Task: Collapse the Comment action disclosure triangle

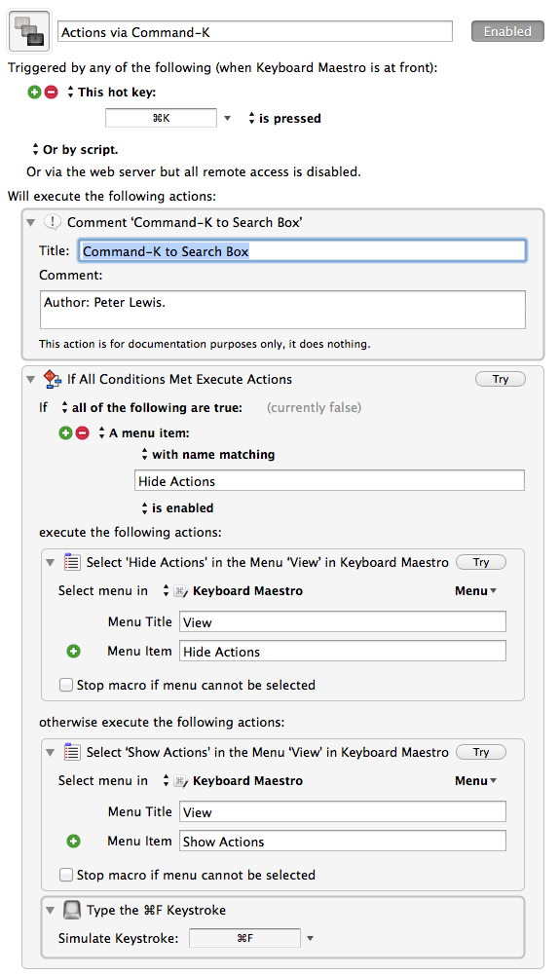Action: coord(31,222)
